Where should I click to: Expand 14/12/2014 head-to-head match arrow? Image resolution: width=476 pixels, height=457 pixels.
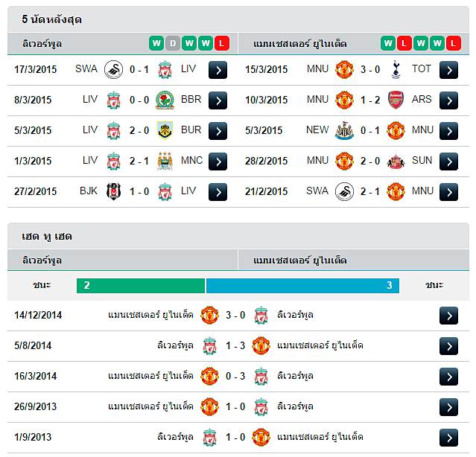coord(448,316)
